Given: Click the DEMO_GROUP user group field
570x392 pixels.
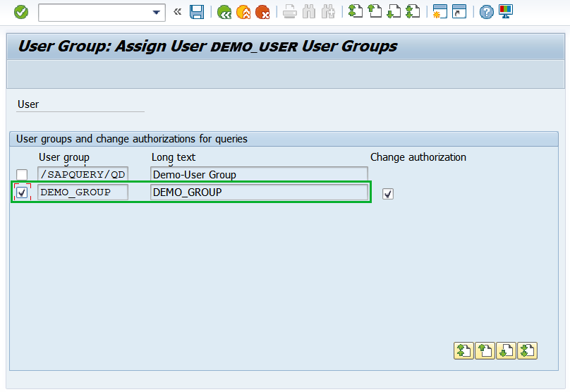Looking at the screenshot, I should [83, 192].
